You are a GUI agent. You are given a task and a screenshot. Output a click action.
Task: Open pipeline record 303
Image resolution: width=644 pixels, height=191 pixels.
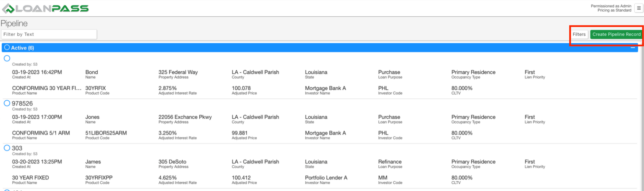click(17, 148)
